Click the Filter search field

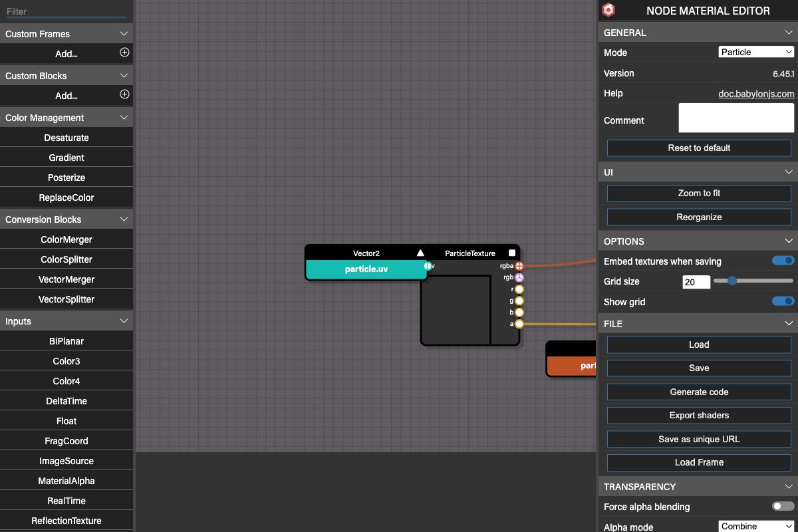tap(66, 11)
